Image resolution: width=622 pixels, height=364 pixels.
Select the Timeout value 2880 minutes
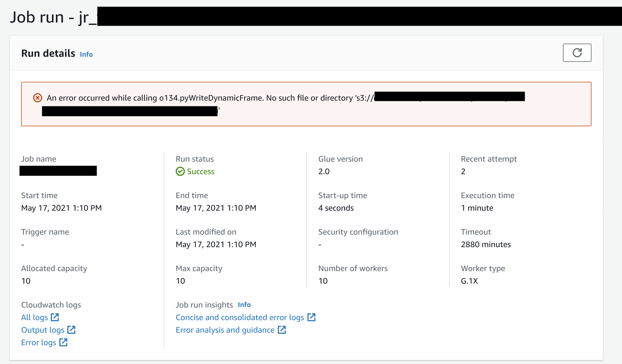486,244
